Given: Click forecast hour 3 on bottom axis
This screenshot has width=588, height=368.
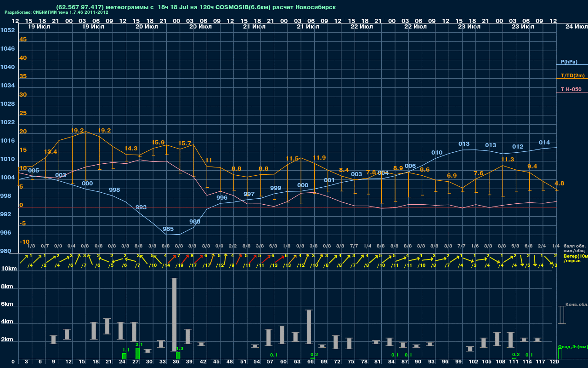Looking at the screenshot, I should [x=26, y=362].
